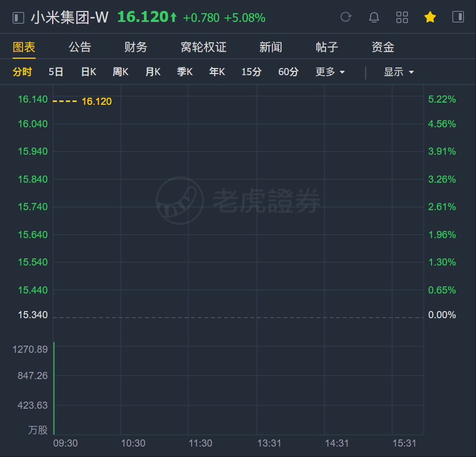The height and width of the screenshot is (457, 476).
Task: Click the 11:30 time axis label
Action: 200,443
